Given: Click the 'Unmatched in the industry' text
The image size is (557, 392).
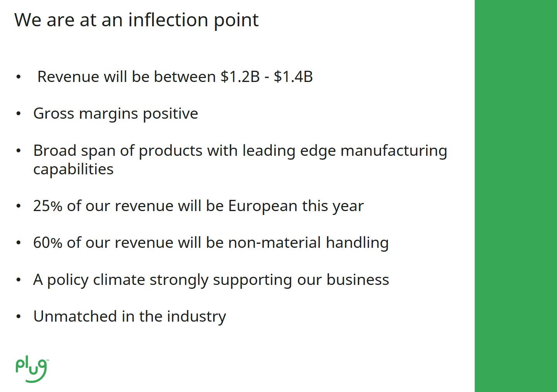Looking at the screenshot, I should click(x=130, y=317).
